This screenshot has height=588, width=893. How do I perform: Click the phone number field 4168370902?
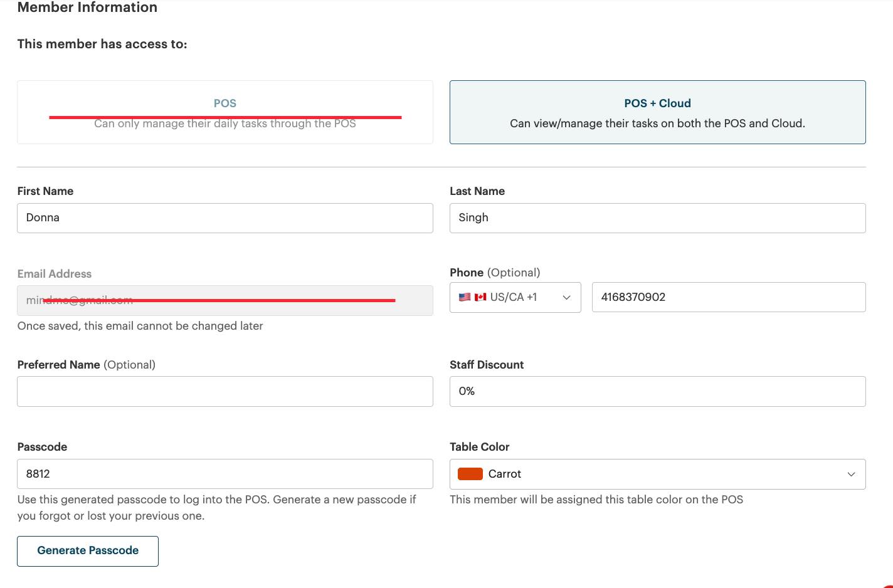pos(728,297)
